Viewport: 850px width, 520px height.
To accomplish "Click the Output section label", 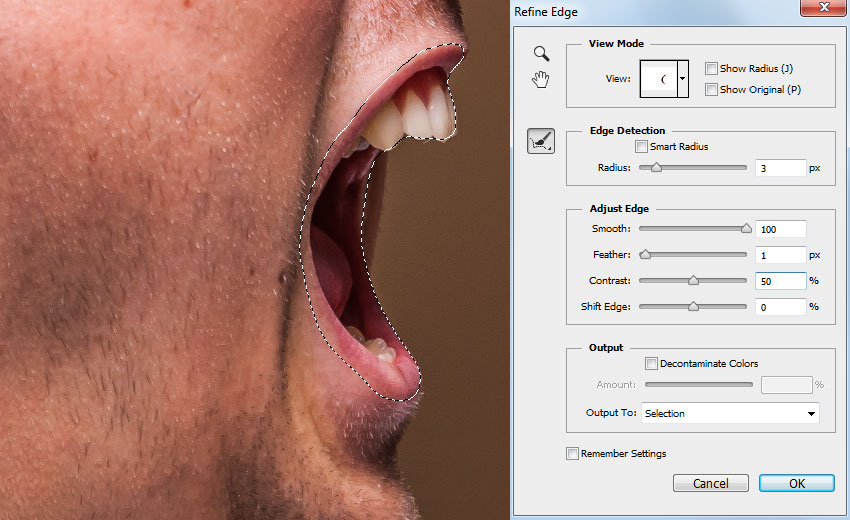I will (606, 348).
